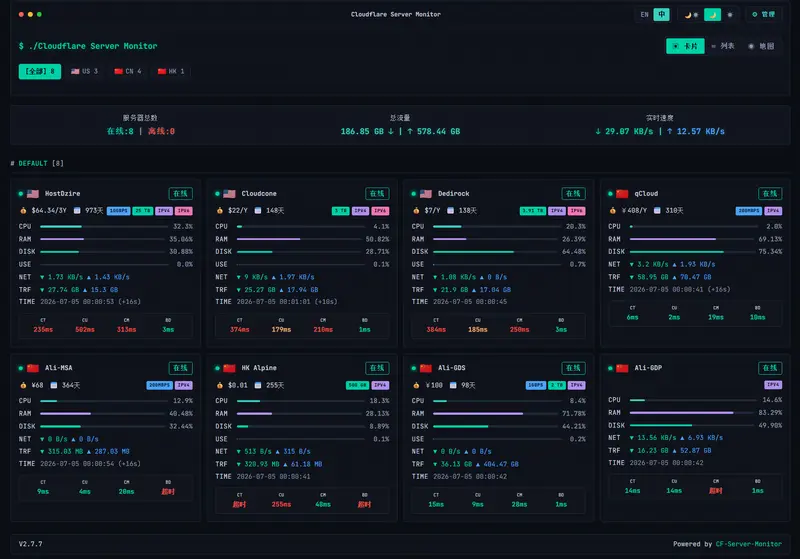Click 502ms CU latency on HostDzire

tap(85, 330)
